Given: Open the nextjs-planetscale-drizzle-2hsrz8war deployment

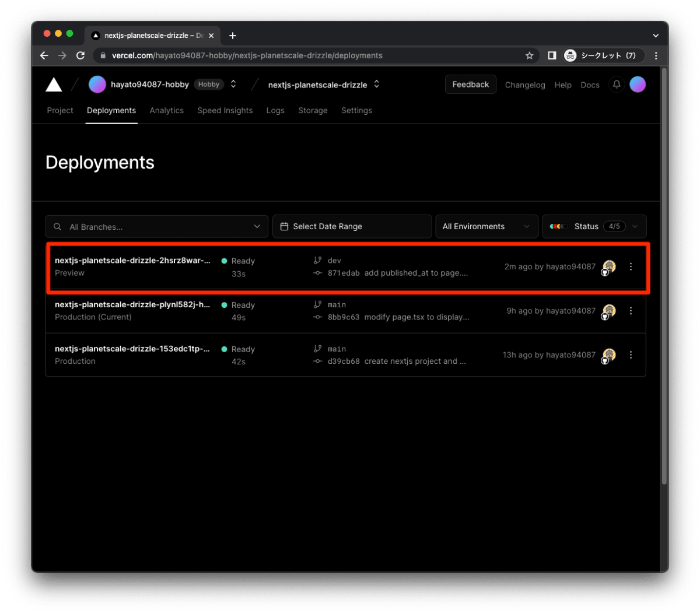Looking at the screenshot, I should point(132,261).
